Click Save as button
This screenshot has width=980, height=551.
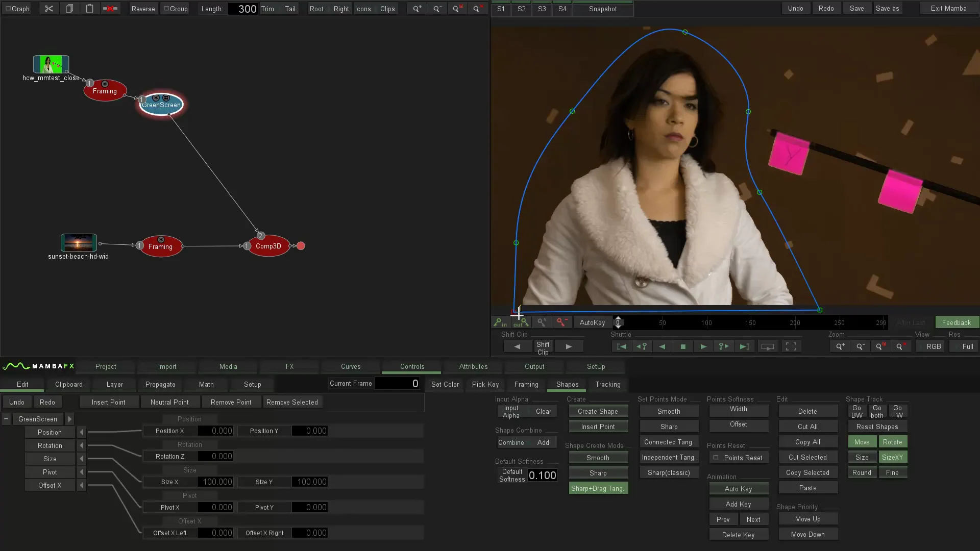[x=888, y=8]
